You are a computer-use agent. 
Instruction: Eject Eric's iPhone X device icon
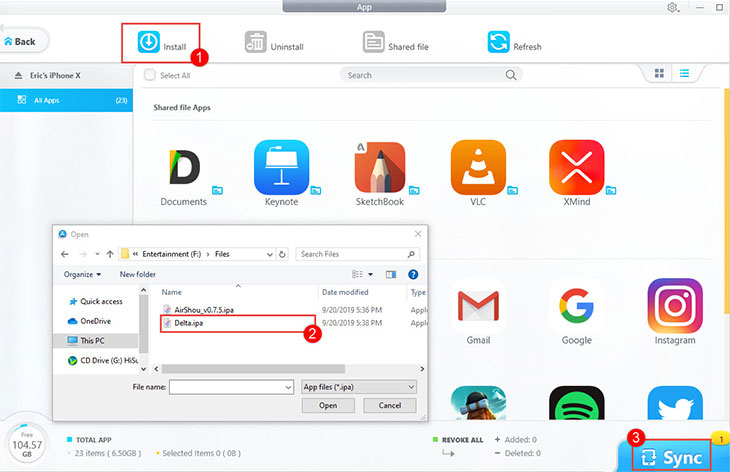pos(19,75)
